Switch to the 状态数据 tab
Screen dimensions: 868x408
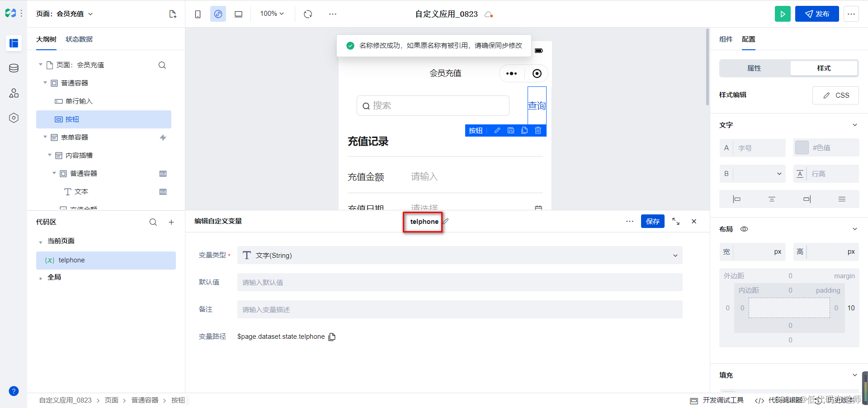point(79,39)
